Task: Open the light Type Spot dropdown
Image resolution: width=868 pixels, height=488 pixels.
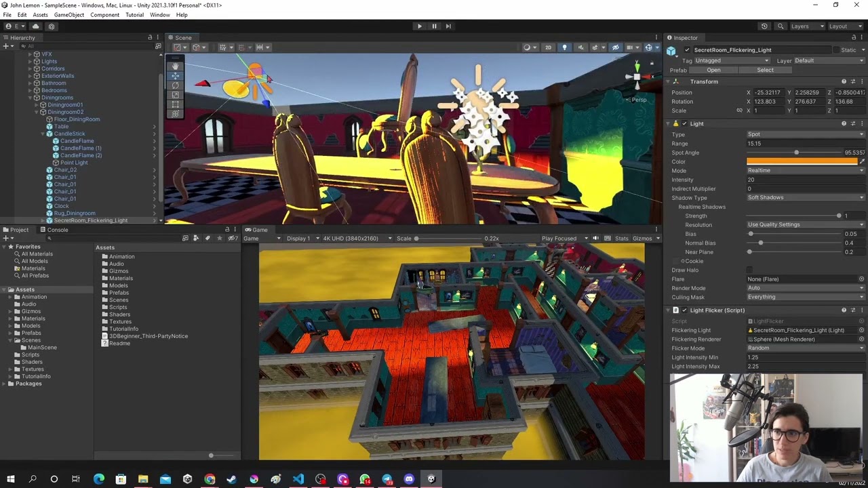Action: (x=806, y=135)
